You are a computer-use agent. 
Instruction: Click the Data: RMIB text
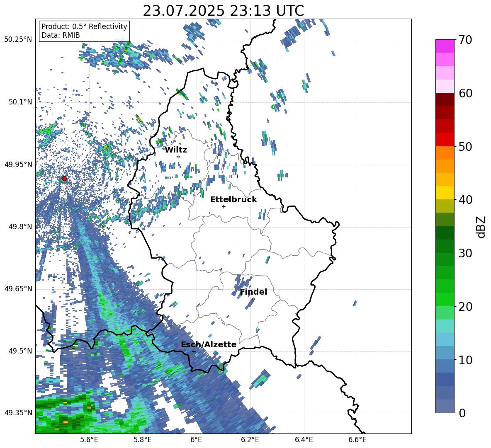pos(61,35)
